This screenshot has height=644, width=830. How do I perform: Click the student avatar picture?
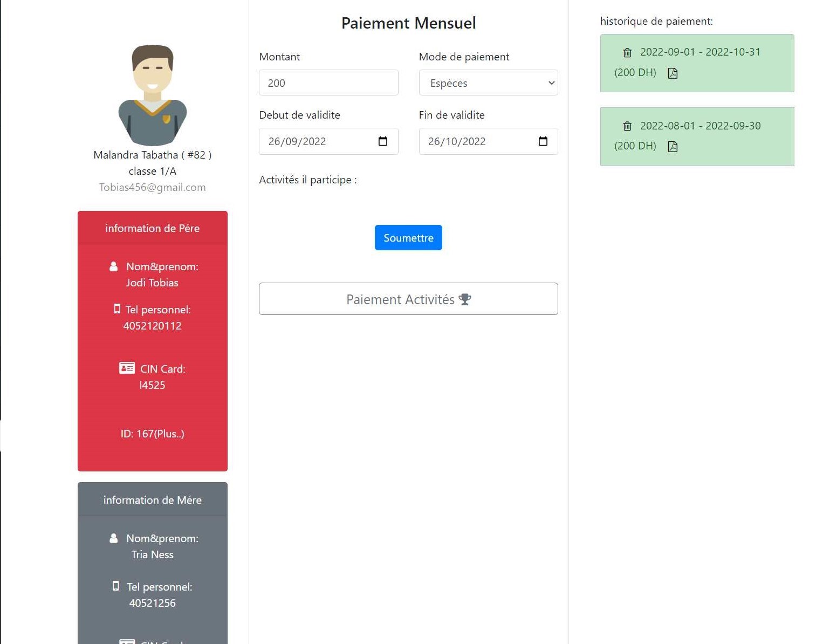click(153, 95)
